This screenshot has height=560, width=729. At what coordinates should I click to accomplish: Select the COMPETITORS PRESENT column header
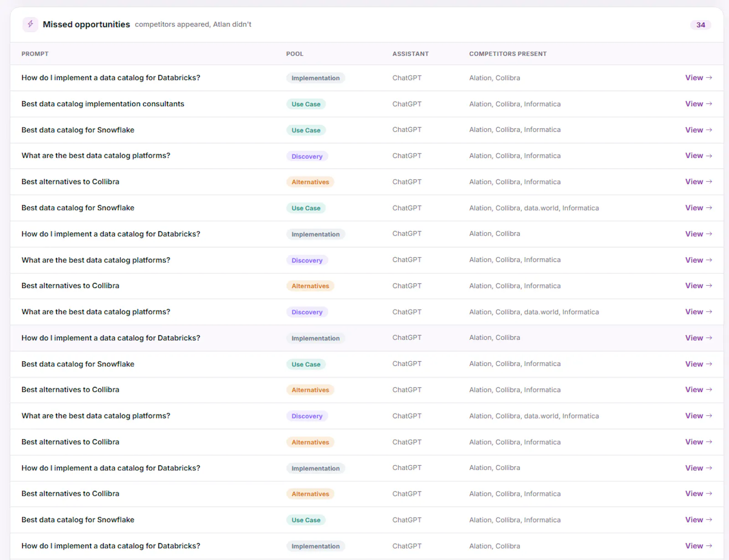point(508,54)
